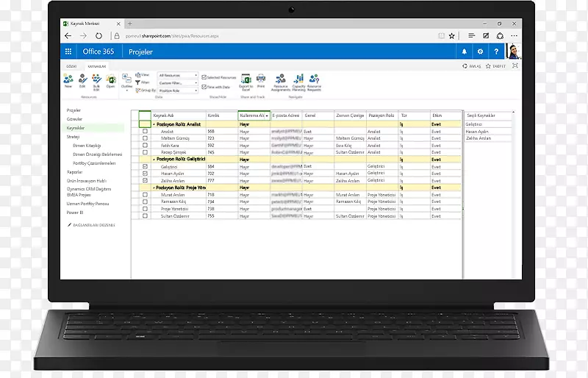588x378 pixels.
Task: Click TAKİP ET follow button
Action: click(495, 66)
